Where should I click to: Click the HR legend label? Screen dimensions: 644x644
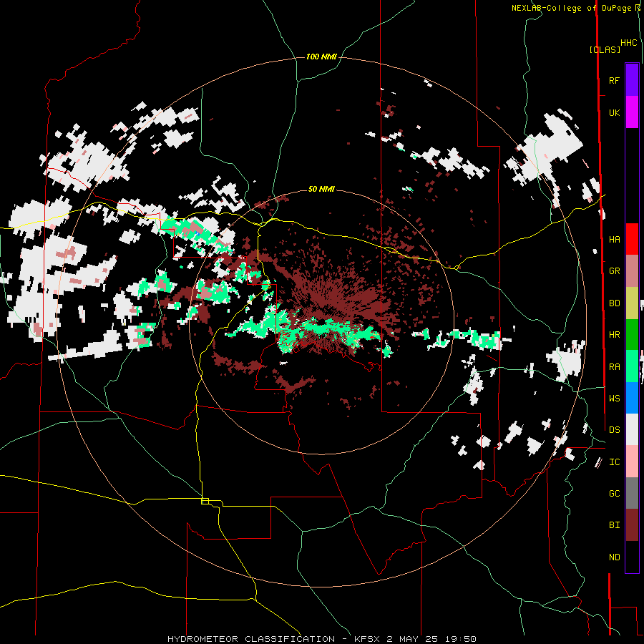point(614,335)
